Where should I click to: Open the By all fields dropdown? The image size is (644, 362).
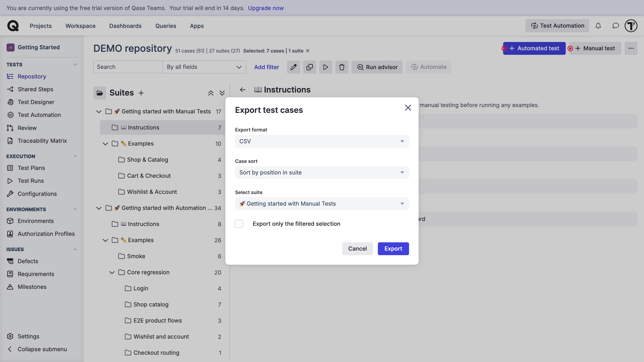pyautogui.click(x=204, y=67)
